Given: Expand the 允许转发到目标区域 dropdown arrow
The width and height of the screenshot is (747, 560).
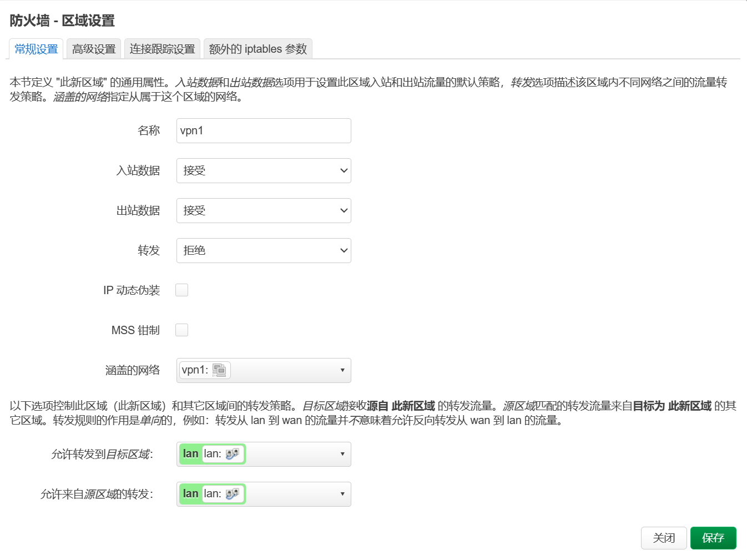Looking at the screenshot, I should coord(342,454).
